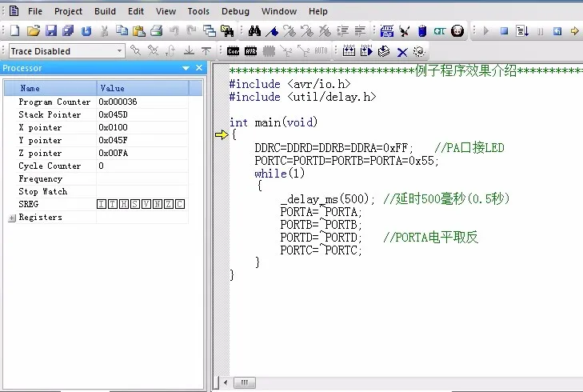Click the document icon beside File menu
This screenshot has width=583, height=392.
click(14, 11)
